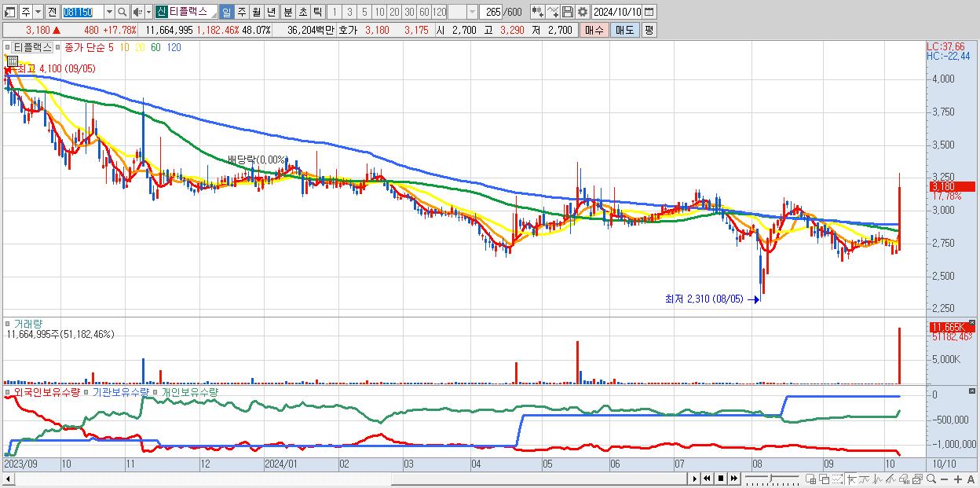Click the letter A text icon at bottom right
The height and width of the screenshot is (488, 980).
click(971, 479)
